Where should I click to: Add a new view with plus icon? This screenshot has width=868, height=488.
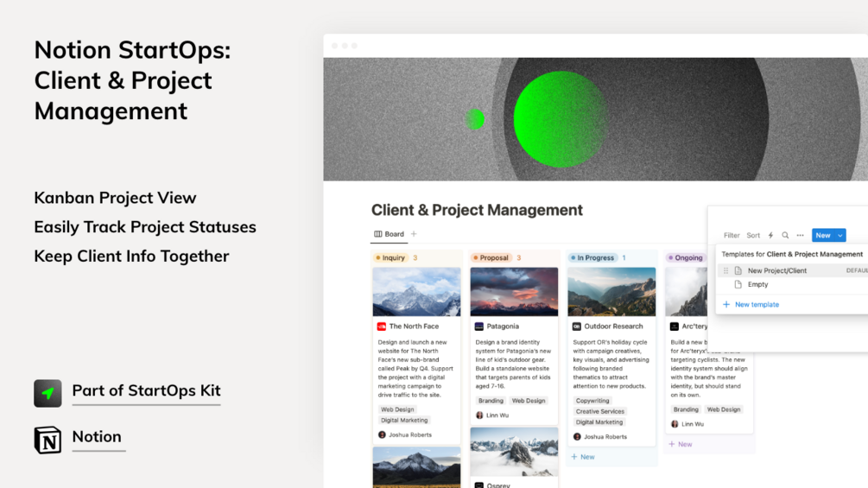coord(414,234)
